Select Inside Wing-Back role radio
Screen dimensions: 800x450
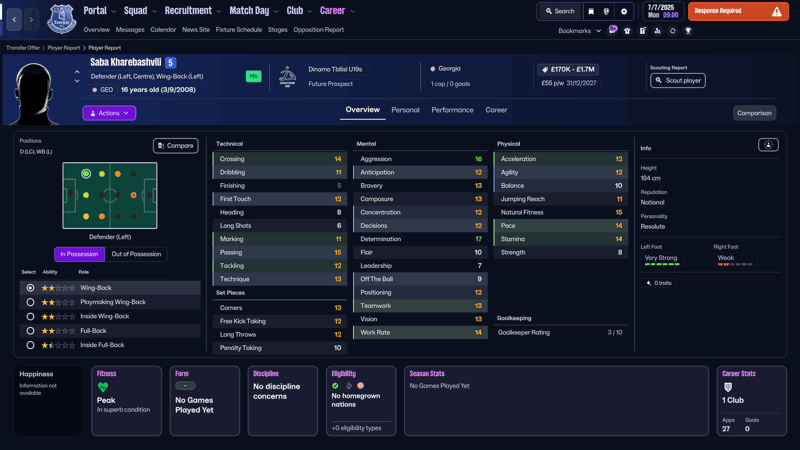30,316
